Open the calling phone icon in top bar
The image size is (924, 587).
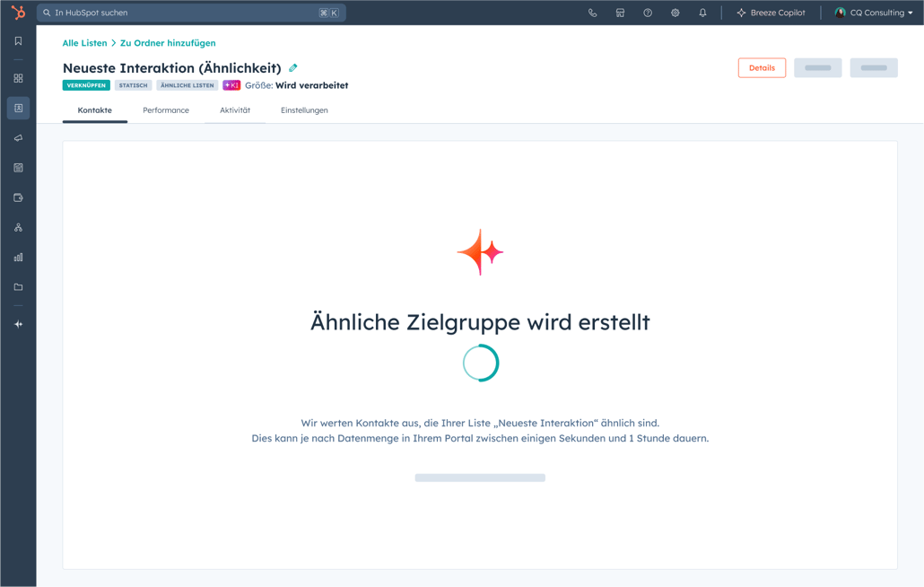pos(591,13)
